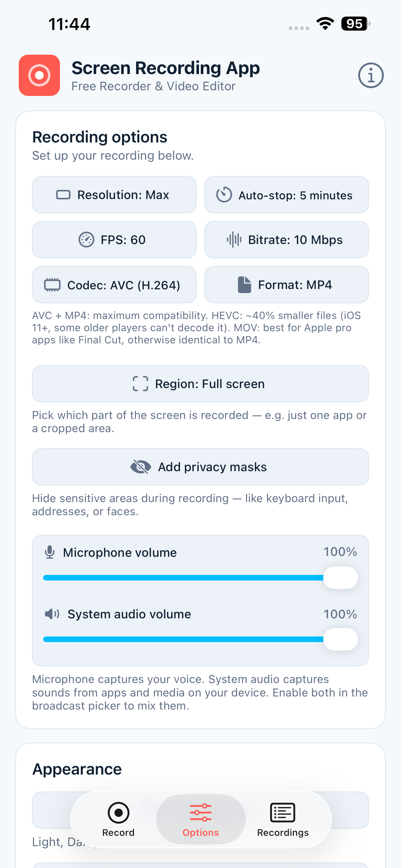Viewport: 401px width, 868px height.
Task: Tap Region: Full screen button
Action: pos(200,383)
